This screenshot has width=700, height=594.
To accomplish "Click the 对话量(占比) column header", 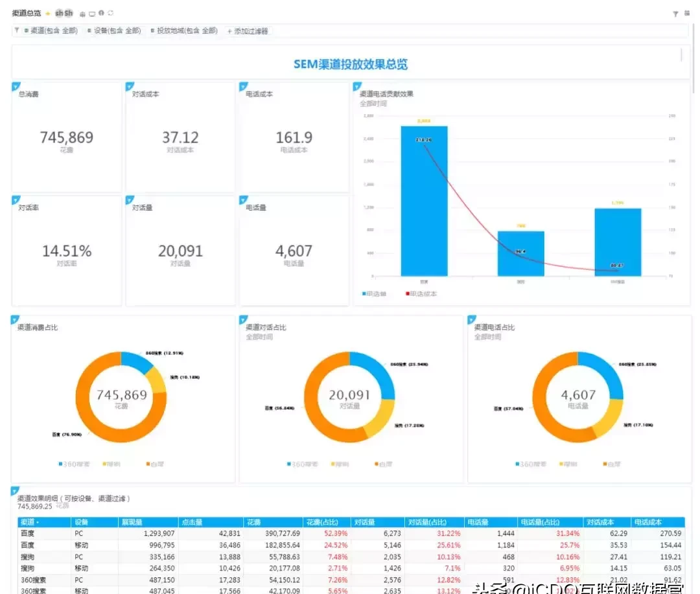I will pos(434,522).
